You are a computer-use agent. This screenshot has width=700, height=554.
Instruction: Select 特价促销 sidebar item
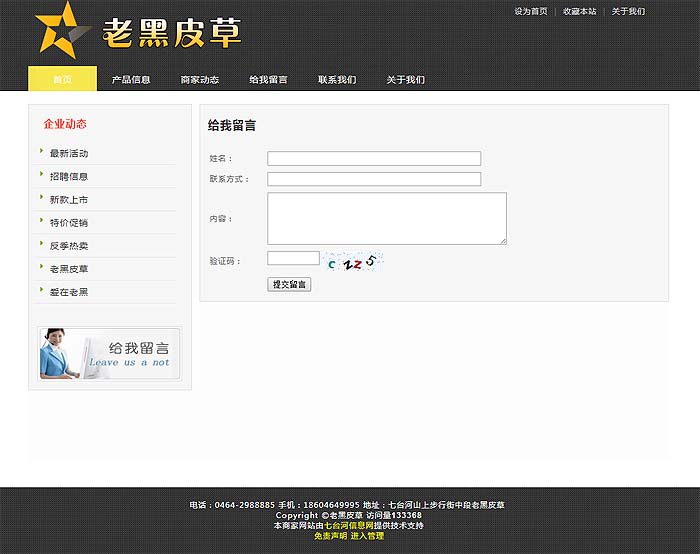(x=69, y=223)
